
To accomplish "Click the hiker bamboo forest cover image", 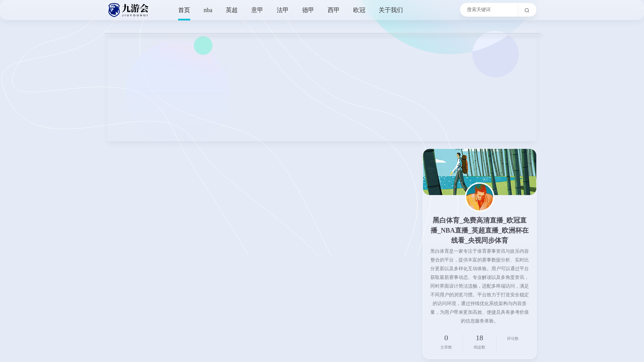I will click(x=480, y=172).
